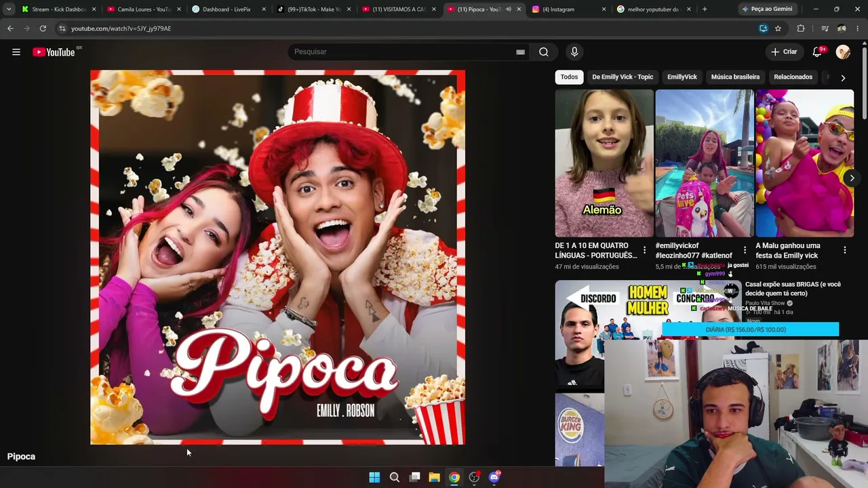868x488 pixels.
Task: Switch to the Stream - Kick Dashboard tab
Action: 59,9
